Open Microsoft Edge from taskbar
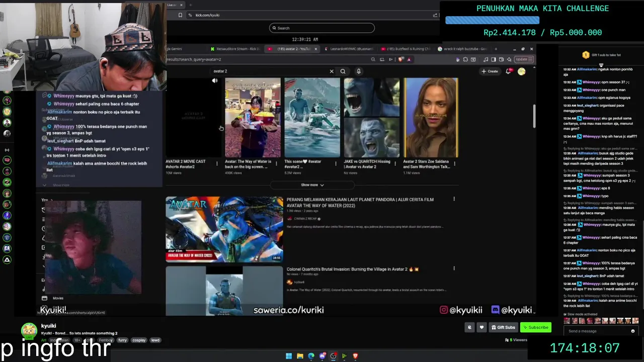This screenshot has height=362, width=644. [311, 356]
